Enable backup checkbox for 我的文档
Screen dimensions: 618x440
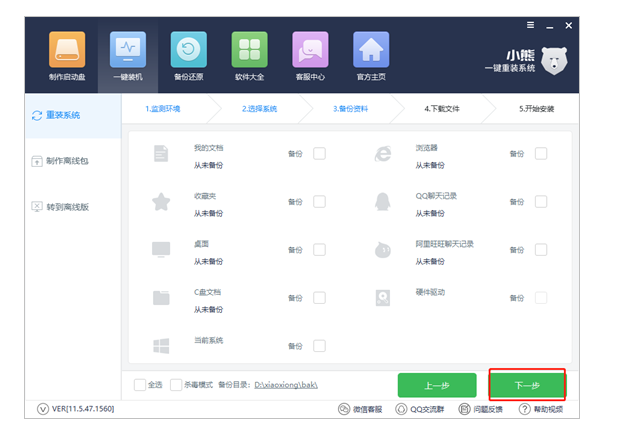pos(319,154)
